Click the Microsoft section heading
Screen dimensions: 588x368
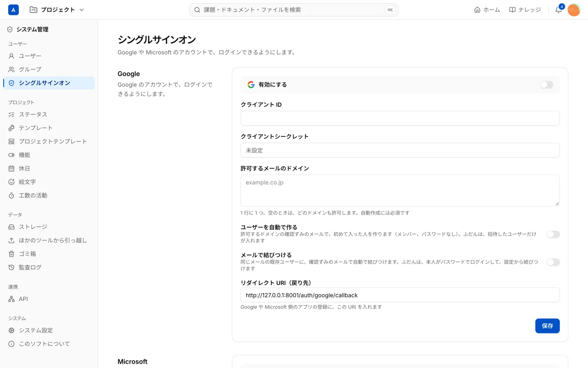pyautogui.click(x=132, y=362)
